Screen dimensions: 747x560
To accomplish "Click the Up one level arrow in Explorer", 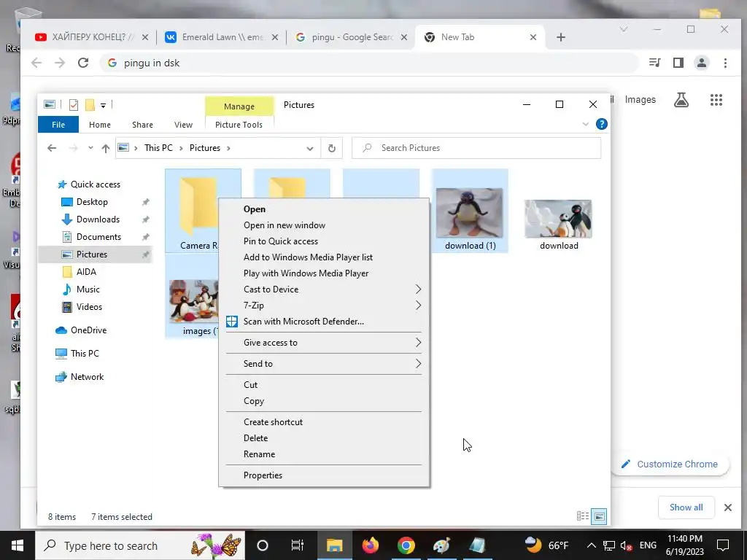I will 106,148.
